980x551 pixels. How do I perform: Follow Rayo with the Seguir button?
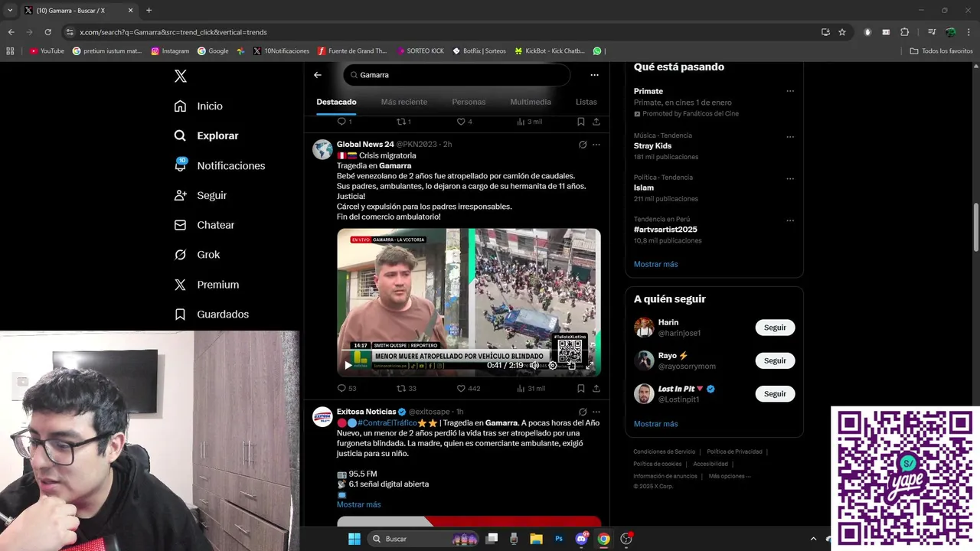[x=775, y=360]
